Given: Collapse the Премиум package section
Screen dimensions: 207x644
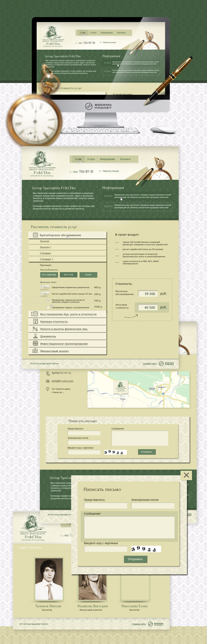Looking at the screenshot, I should point(45,265).
